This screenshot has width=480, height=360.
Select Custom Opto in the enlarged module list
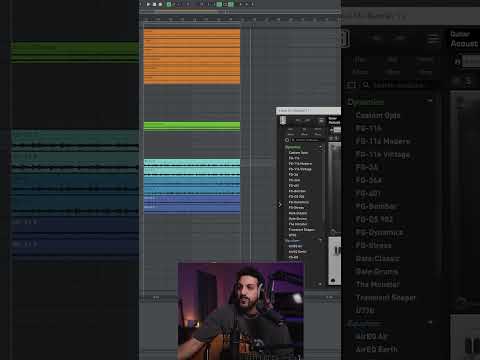(x=378, y=115)
